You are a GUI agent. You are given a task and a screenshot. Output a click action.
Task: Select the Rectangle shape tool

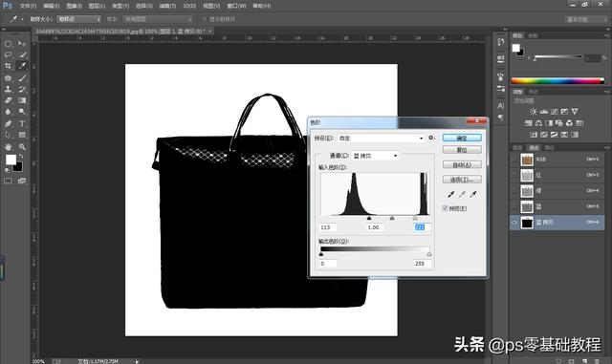click(22, 135)
